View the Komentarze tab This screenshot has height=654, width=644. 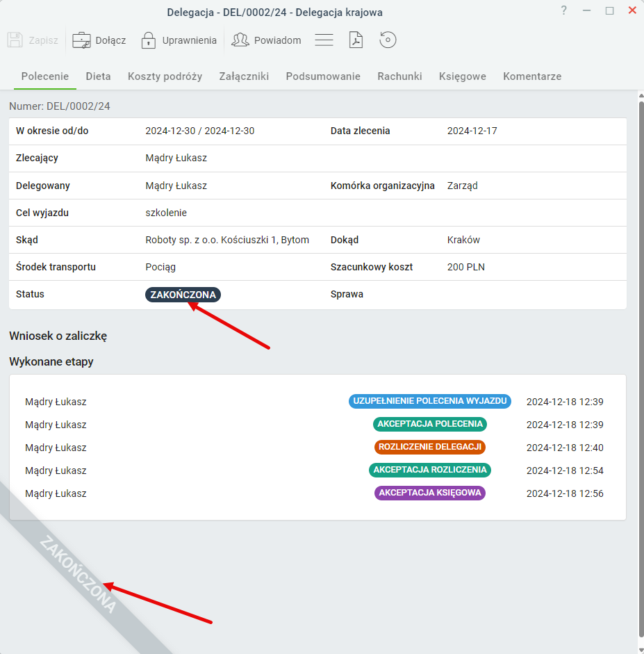pos(532,76)
